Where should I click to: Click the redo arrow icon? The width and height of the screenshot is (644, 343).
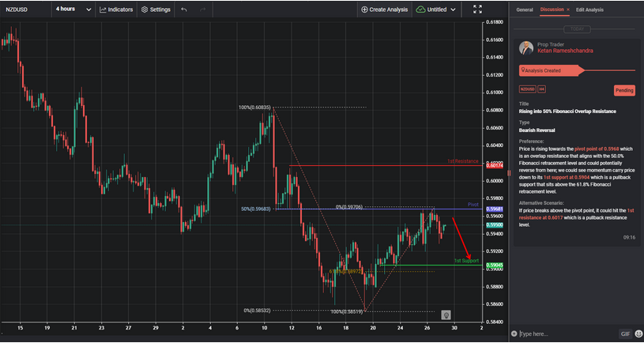(202, 9)
